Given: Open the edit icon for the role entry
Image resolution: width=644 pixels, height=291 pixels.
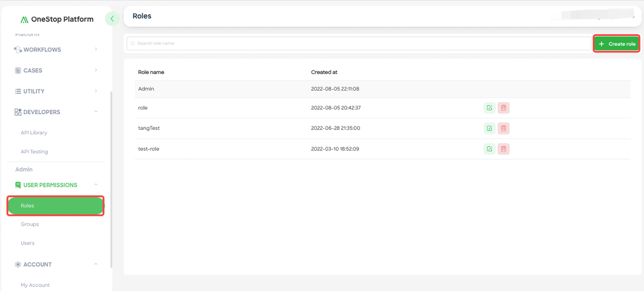Looking at the screenshot, I should point(489,107).
